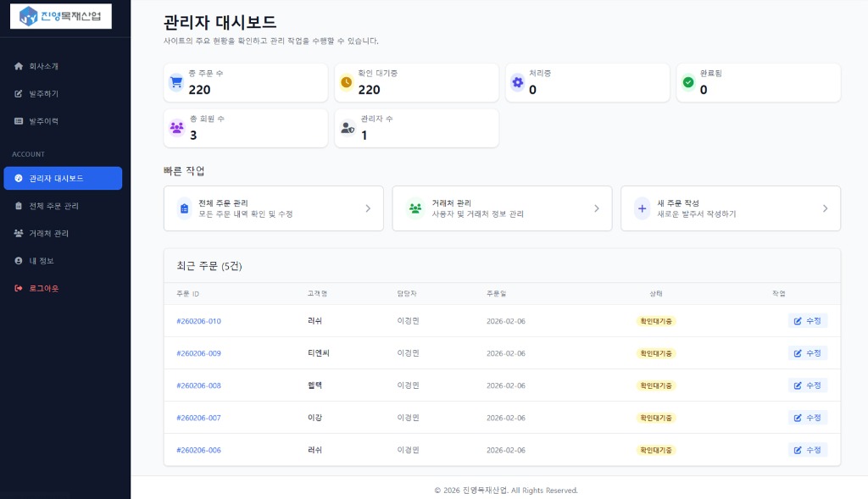Viewport: 868px width, 499px height.
Task: Click the clipboard icon in 전체 주문 관리 quick action
Action: (183, 208)
